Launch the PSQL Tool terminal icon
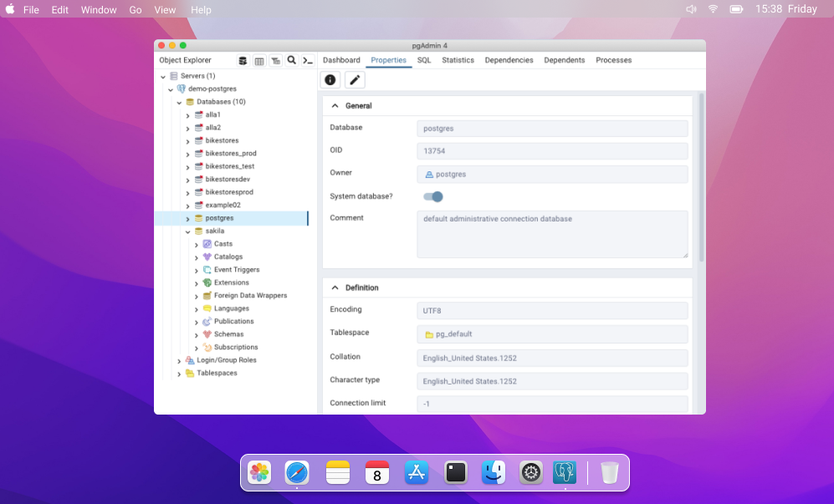The image size is (834, 504). (308, 61)
